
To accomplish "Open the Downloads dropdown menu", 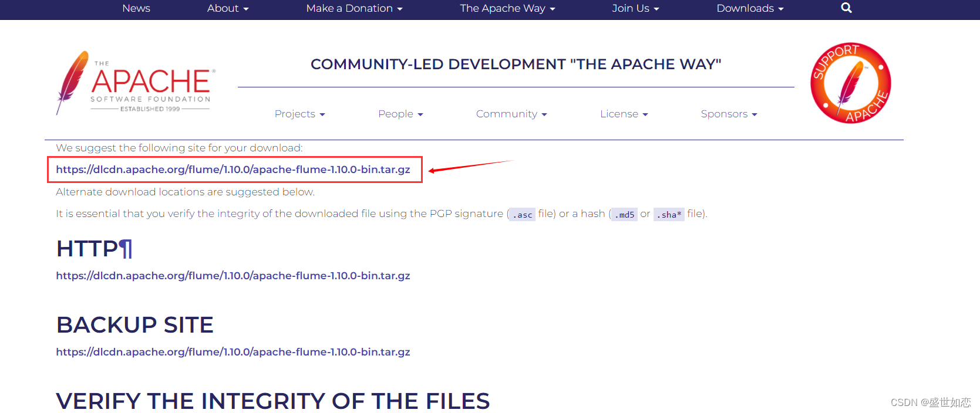I will tap(750, 8).
